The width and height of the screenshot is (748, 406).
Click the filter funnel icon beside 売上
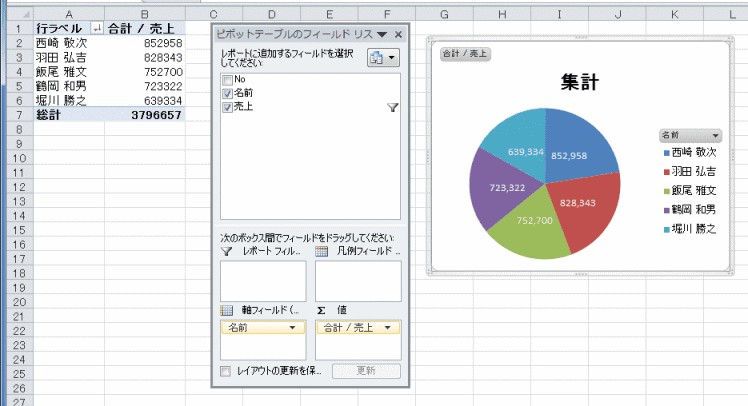393,107
